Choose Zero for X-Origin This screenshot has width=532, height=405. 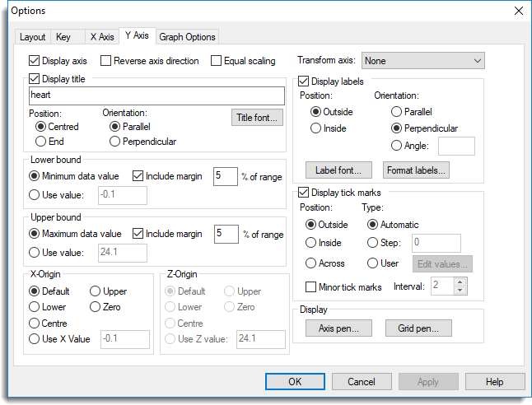coord(95,307)
